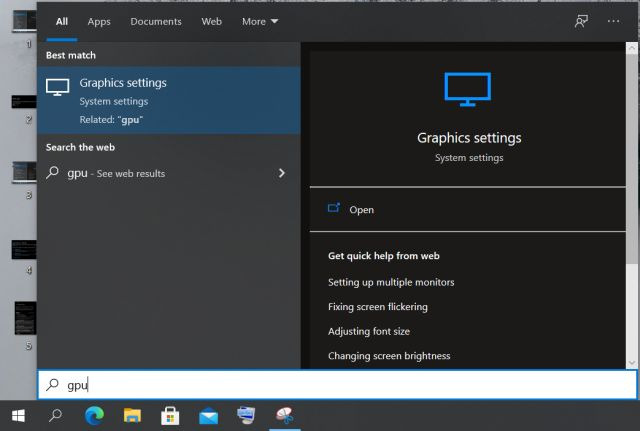Click the magnifier icon in the search box
The height and width of the screenshot is (431, 640).
[53, 384]
